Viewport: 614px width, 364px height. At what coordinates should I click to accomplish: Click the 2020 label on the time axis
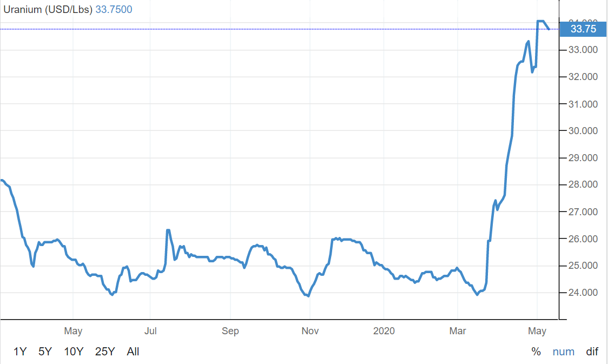click(x=384, y=330)
